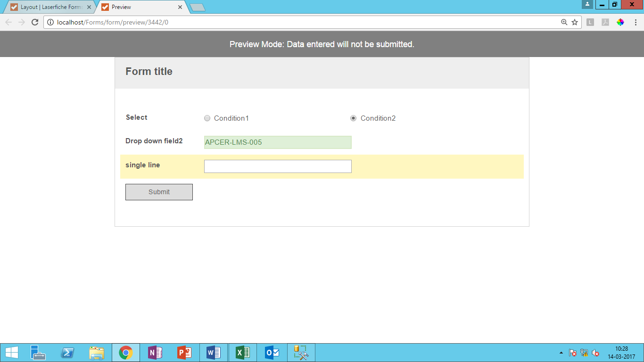This screenshot has width=644, height=362.
Task: Open a new browser tab
Action: (x=197, y=7)
